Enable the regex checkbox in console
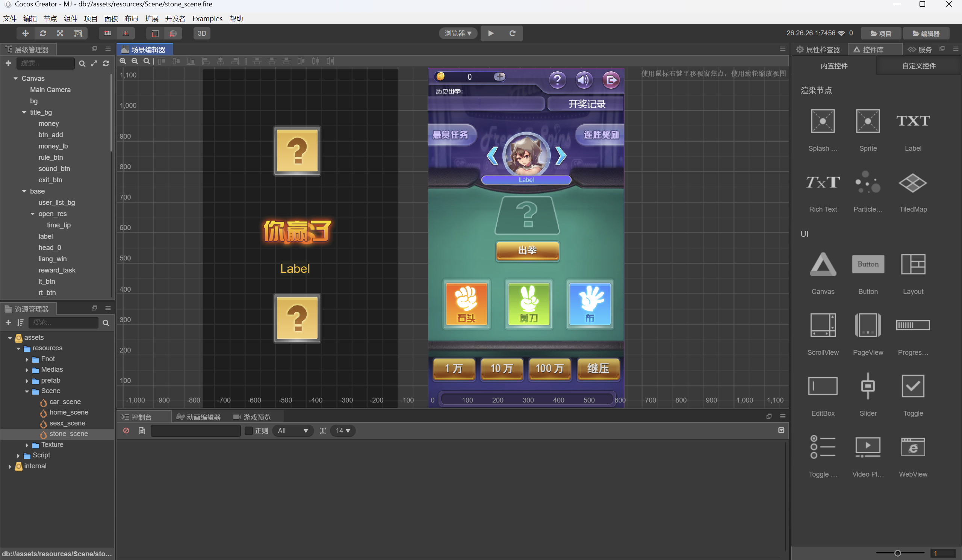Image resolution: width=962 pixels, height=560 pixels. coord(248,431)
